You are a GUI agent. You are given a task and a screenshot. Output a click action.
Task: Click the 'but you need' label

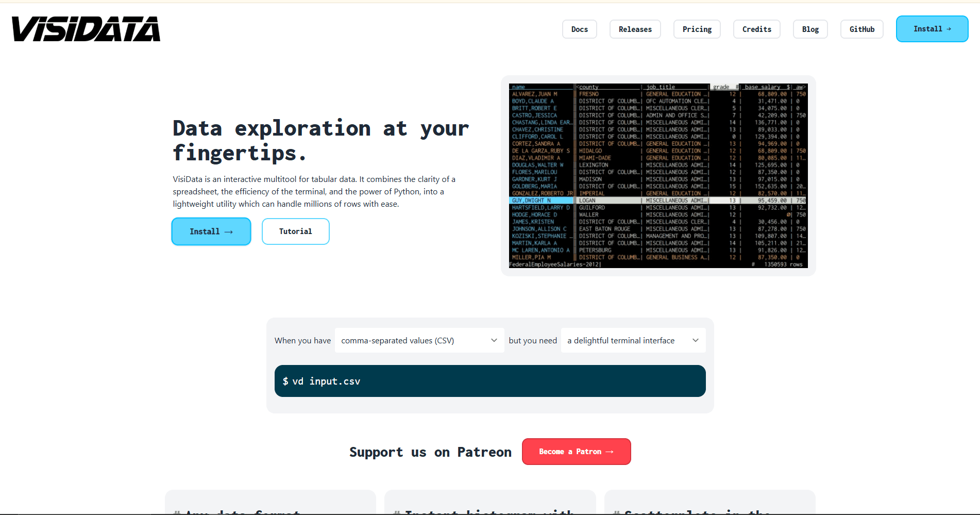tap(533, 341)
